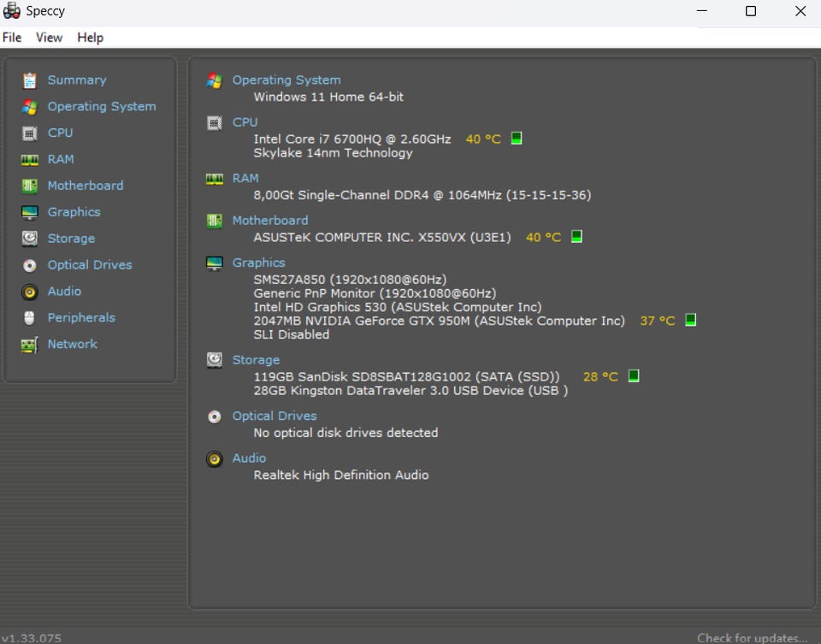Image resolution: width=821 pixels, height=644 pixels.
Task: Click the CPU chip icon in sidebar
Action: click(x=29, y=133)
